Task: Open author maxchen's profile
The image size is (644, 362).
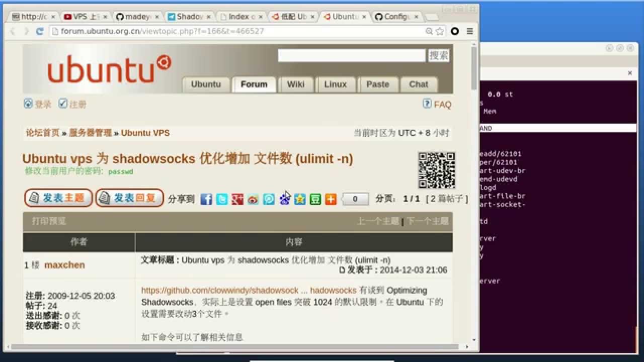Action: pos(65,265)
